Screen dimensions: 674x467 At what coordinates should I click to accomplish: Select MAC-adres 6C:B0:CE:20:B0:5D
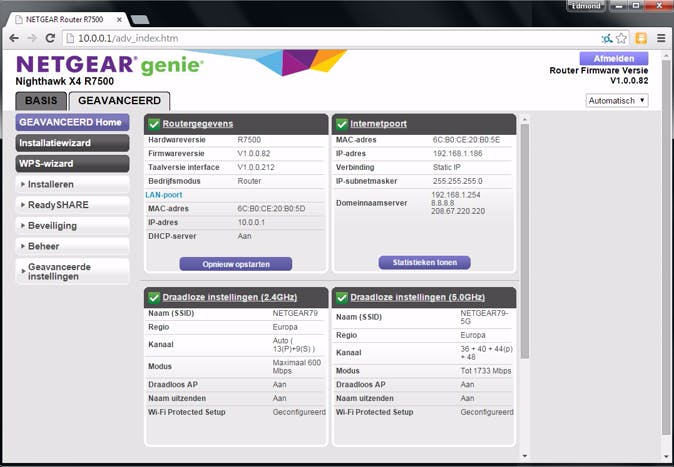pyautogui.click(x=271, y=209)
